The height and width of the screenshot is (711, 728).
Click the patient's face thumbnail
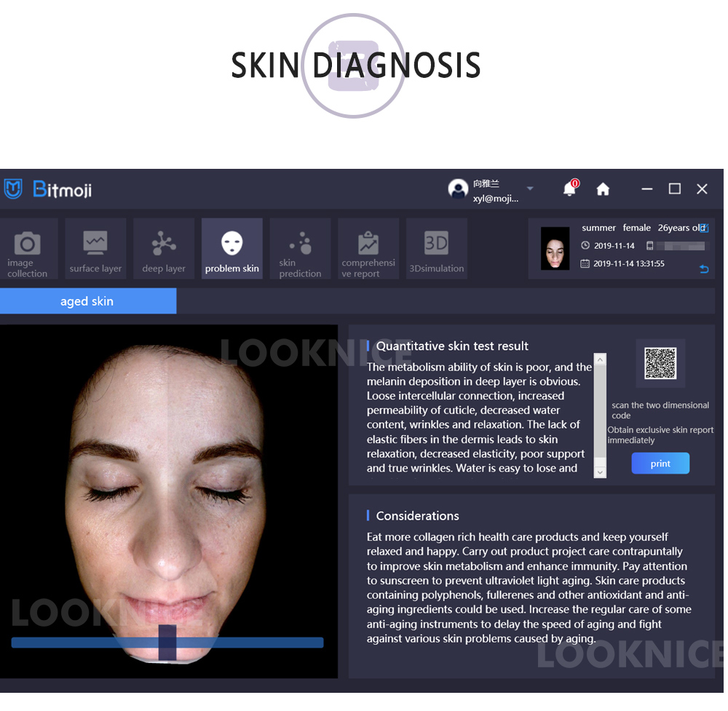555,248
